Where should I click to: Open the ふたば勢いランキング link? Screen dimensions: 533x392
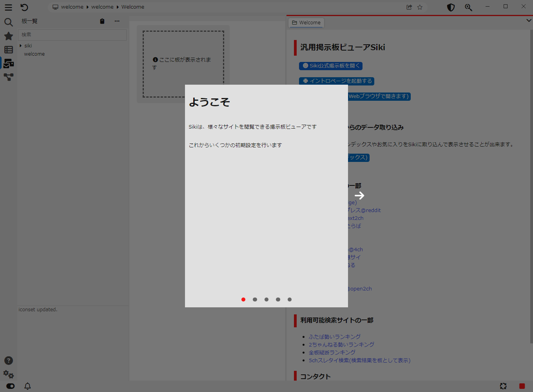coord(335,336)
